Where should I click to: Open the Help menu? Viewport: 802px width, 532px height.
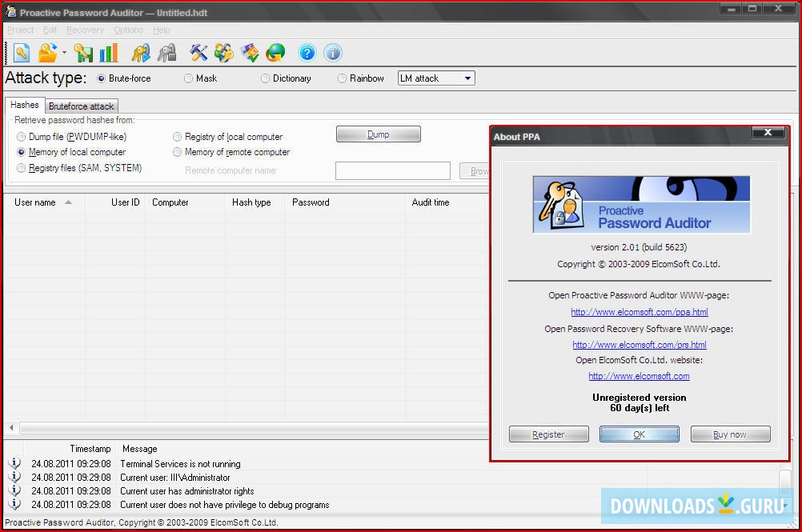[x=162, y=30]
